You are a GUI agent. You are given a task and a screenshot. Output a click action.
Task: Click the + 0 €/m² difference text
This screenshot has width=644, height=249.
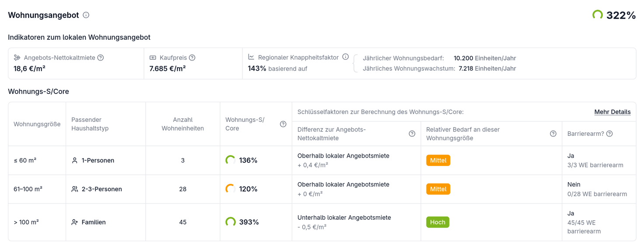click(x=310, y=194)
